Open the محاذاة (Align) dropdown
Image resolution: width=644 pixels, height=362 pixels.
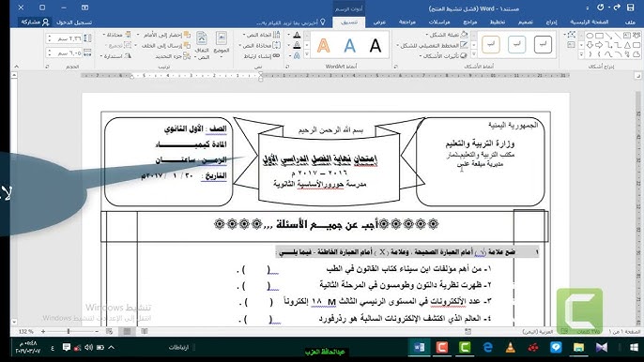[117, 35]
